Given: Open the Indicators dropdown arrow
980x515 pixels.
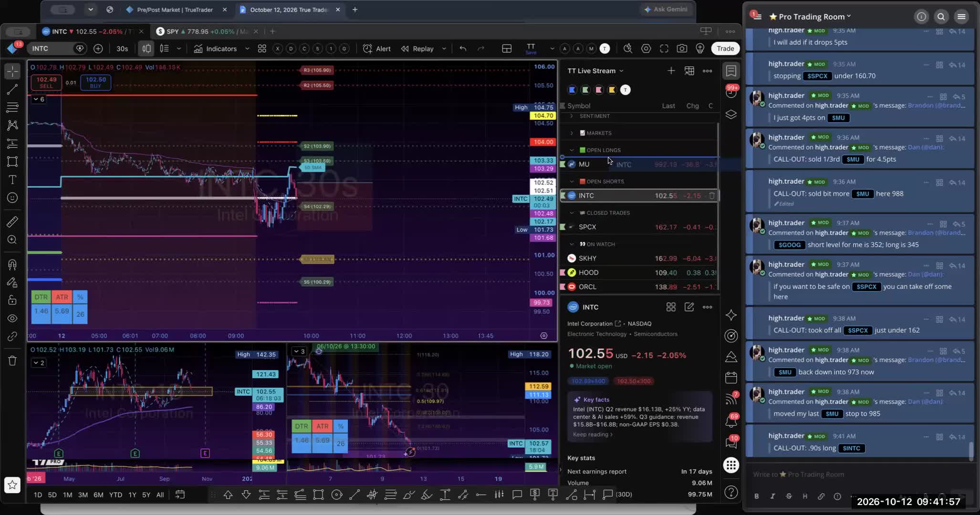Looking at the screenshot, I should [247, 49].
